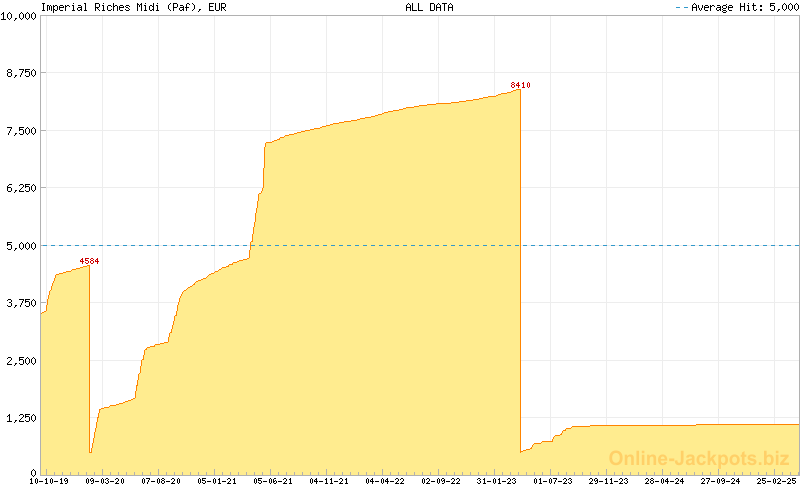The width and height of the screenshot is (800, 490).
Task: Select the 31-01-23 date on x-axis
Action: tap(497, 481)
